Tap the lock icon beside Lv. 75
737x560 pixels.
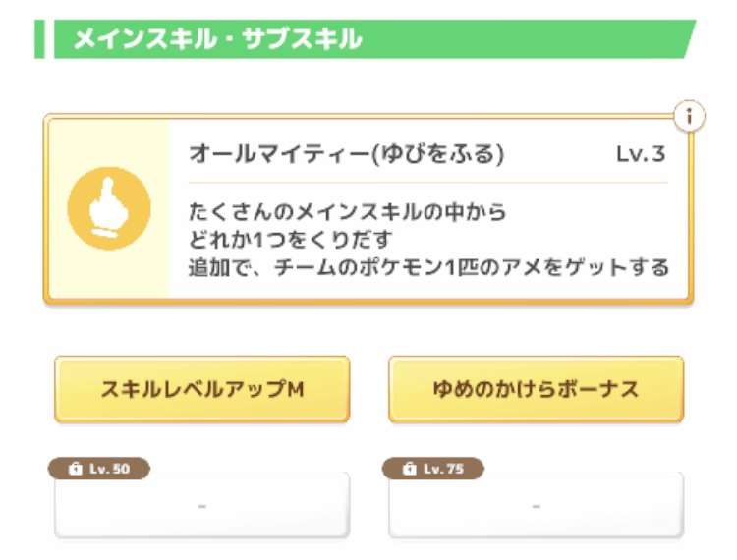[409, 470]
